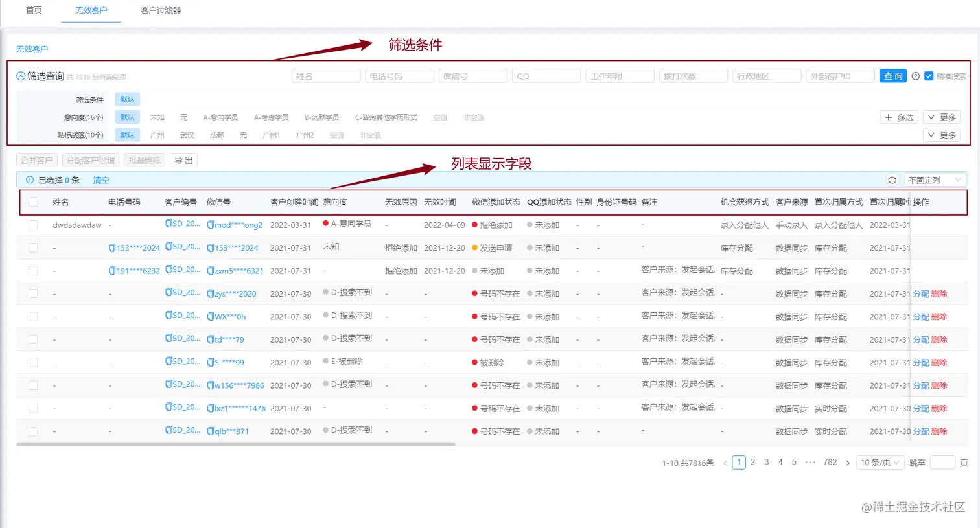The height and width of the screenshot is (528, 980).
Task: Go to page 782 in pagination
Action: (x=830, y=462)
